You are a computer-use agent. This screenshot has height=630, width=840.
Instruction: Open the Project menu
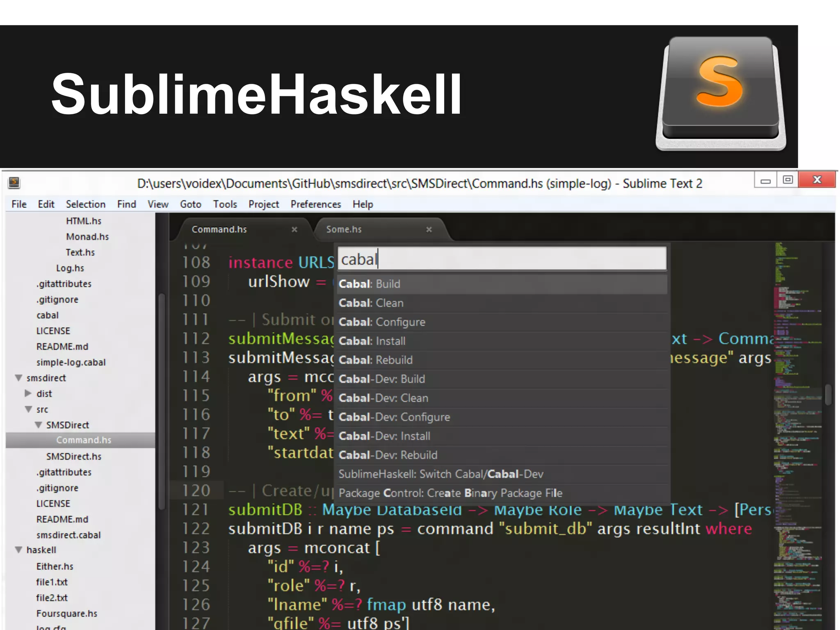pyautogui.click(x=263, y=204)
